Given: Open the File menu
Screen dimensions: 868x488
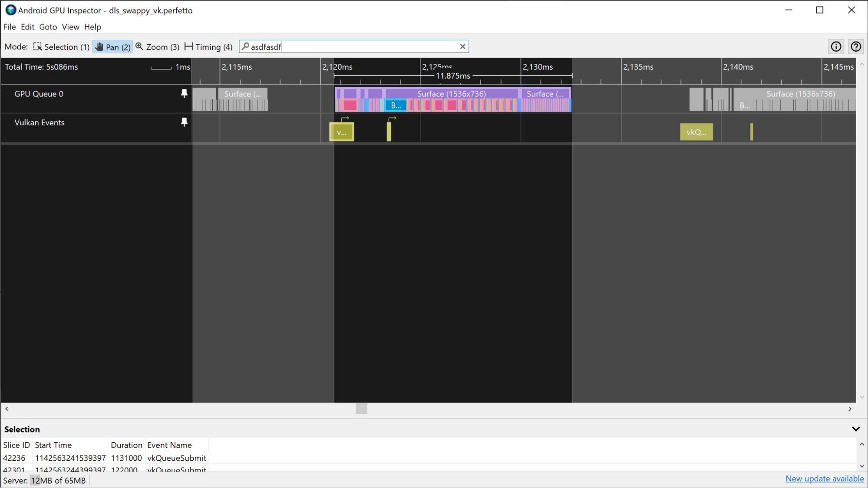Looking at the screenshot, I should (x=10, y=27).
